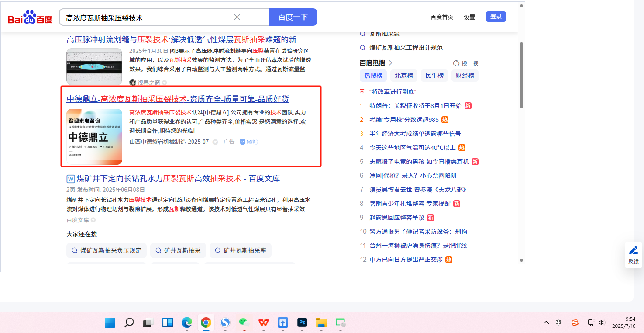Expand the 百度文库 source dropdown arrow
The image size is (644, 333).
click(x=93, y=220)
